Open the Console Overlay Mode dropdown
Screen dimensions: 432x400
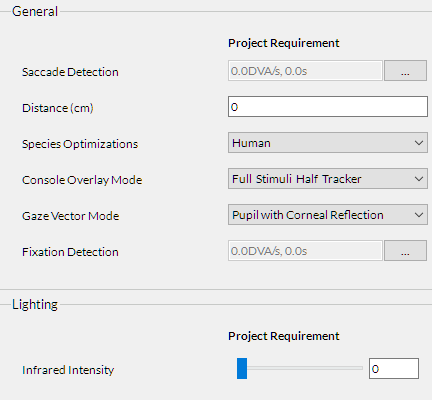point(328,179)
